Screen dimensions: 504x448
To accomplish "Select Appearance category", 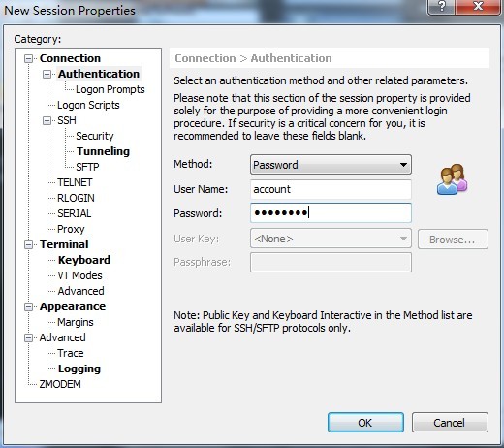I will (73, 306).
